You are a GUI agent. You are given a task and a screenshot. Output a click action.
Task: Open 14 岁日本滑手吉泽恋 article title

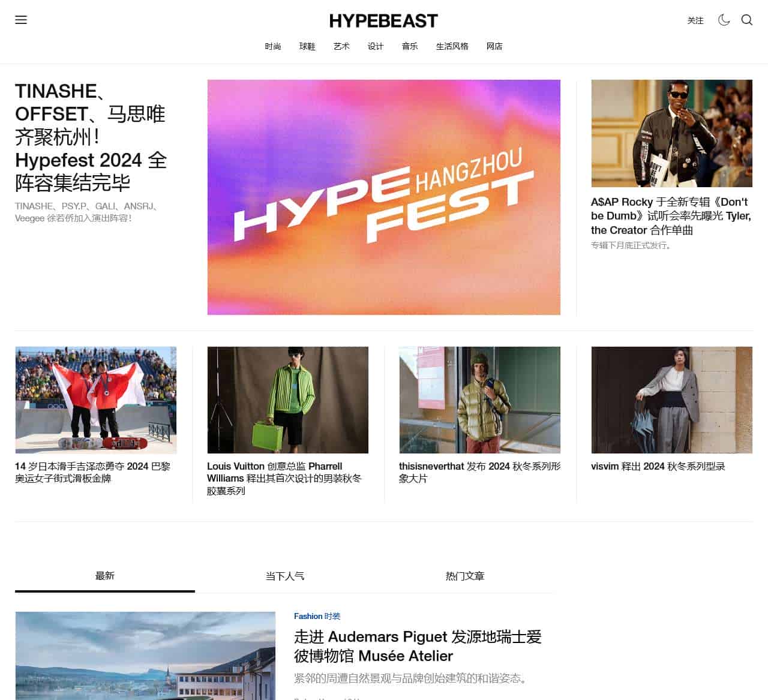(93, 472)
